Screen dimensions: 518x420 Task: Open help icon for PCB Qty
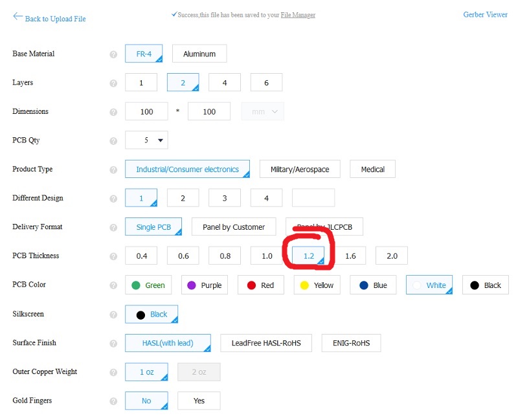coord(113,141)
